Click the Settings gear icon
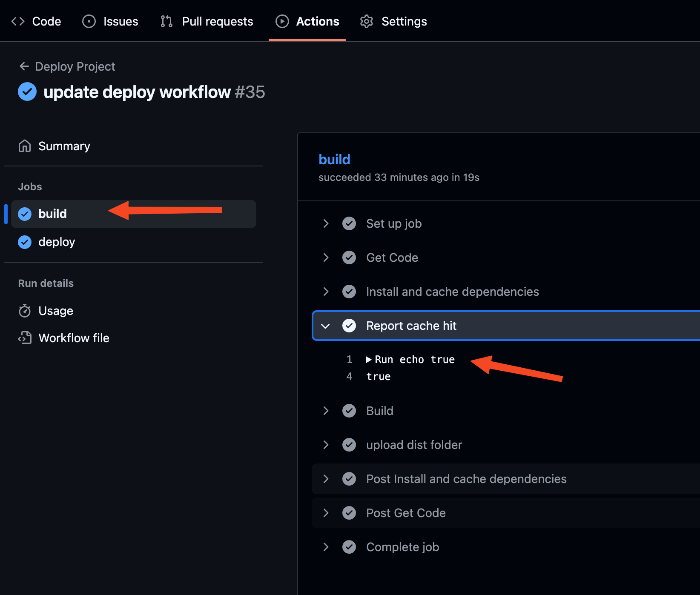This screenshot has width=700, height=595. (366, 21)
